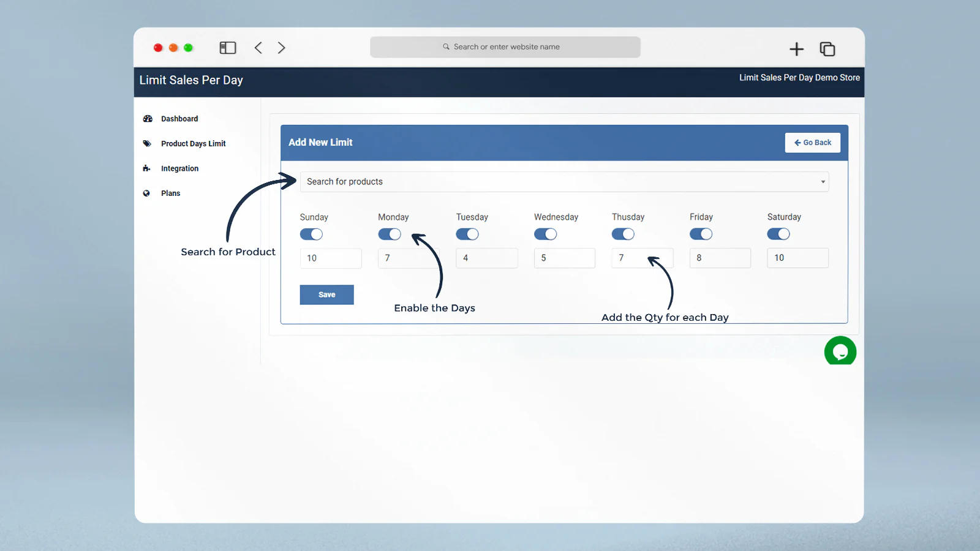Disable the Sunday toggle switch
980x551 pixels.
click(311, 234)
